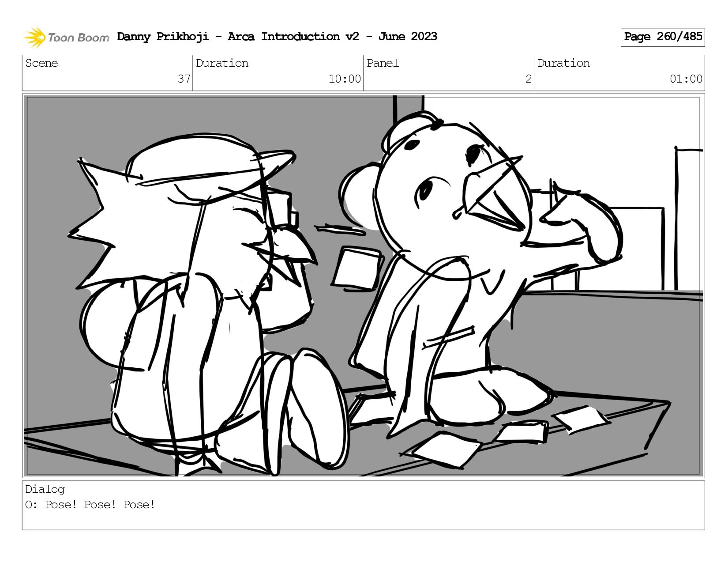The height and width of the screenshot is (563, 728).
Task: Select the scene number 37
Action: pyautogui.click(x=184, y=79)
